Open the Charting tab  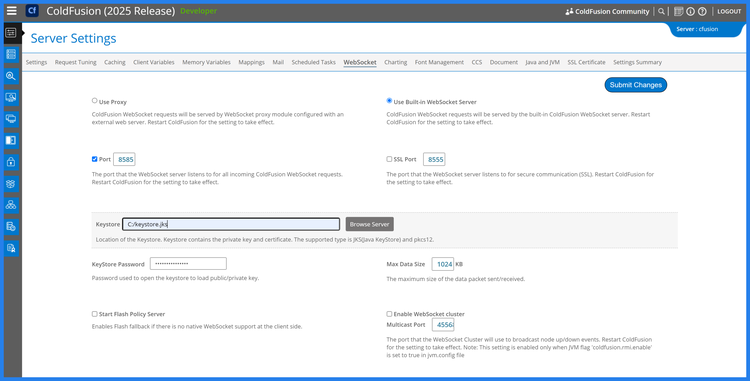[396, 62]
